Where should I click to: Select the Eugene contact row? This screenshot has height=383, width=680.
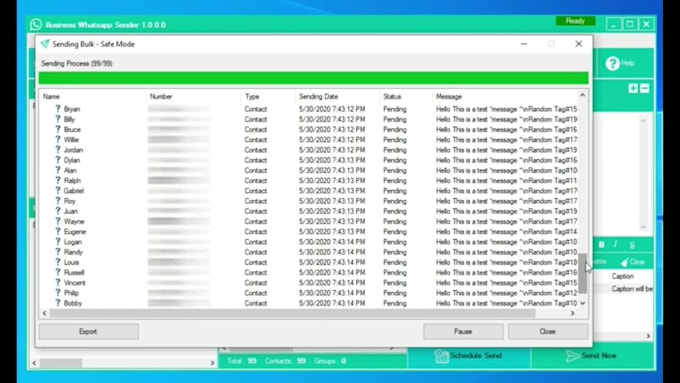(309, 232)
